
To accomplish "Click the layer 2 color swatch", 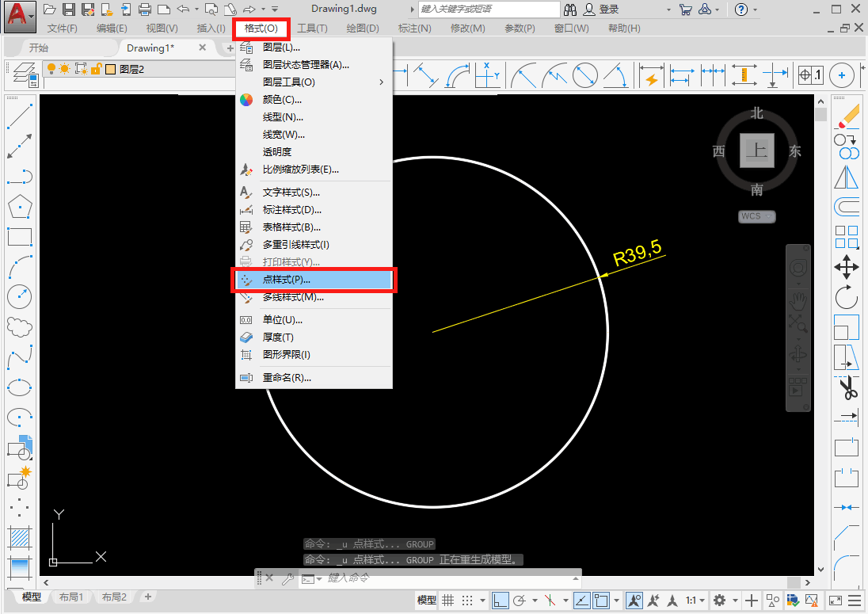I will click(110, 69).
